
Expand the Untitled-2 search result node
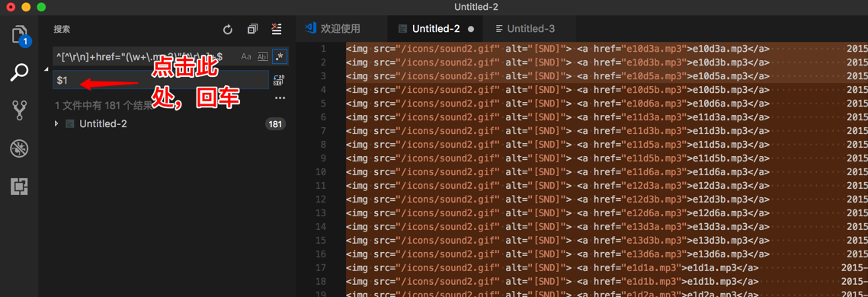(x=56, y=124)
